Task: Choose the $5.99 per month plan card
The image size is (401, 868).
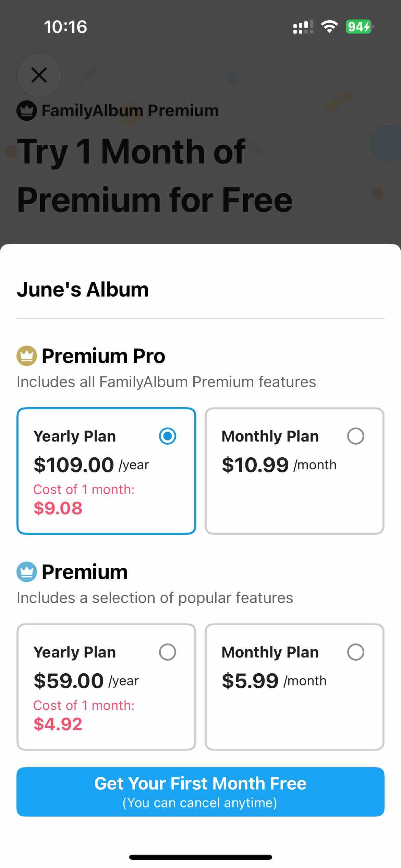Action: (x=294, y=687)
